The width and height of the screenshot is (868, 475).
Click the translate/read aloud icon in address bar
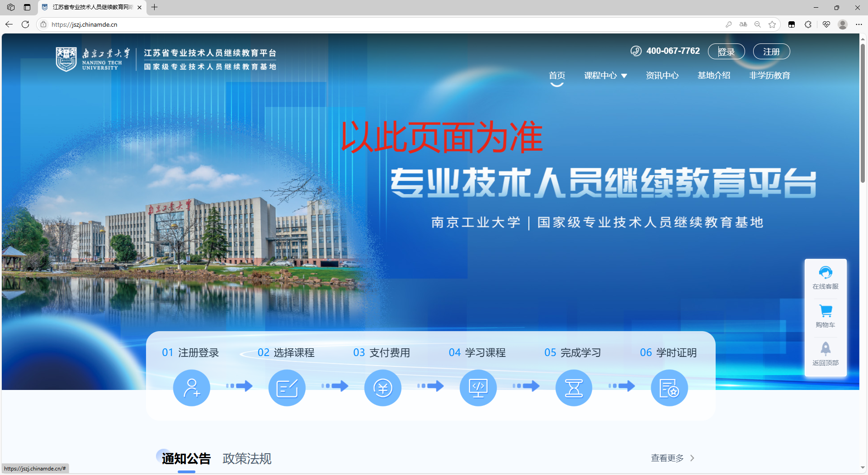point(743,24)
